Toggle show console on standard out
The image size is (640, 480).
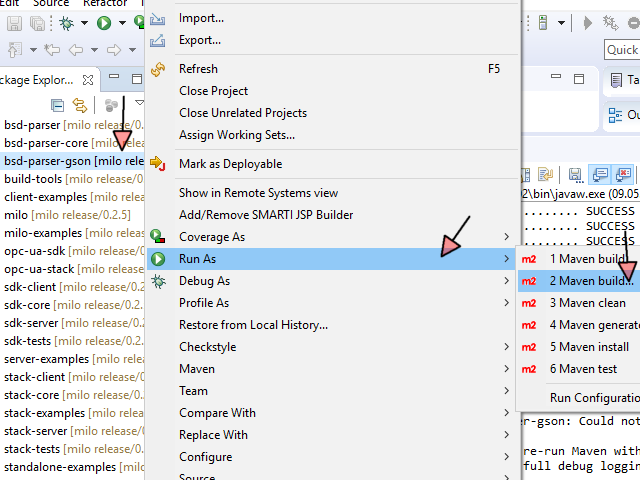point(600,174)
